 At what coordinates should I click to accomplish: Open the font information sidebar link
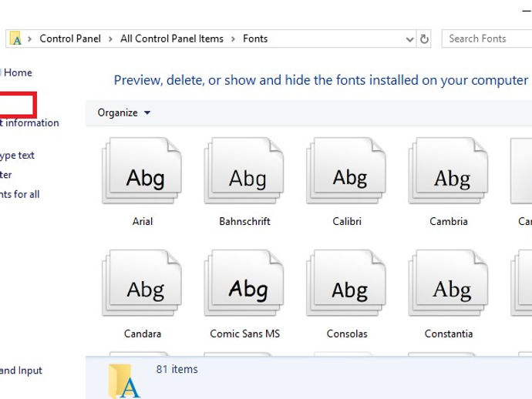(29, 122)
